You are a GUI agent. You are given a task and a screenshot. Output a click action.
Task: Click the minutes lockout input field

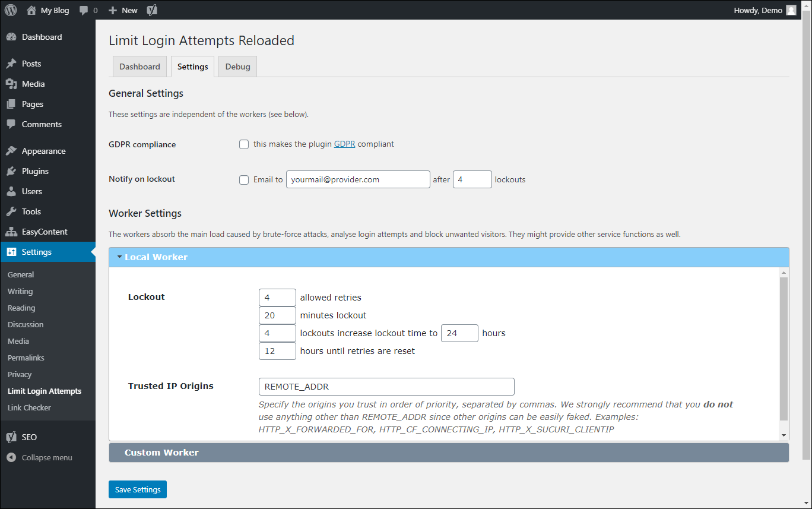[277, 315]
